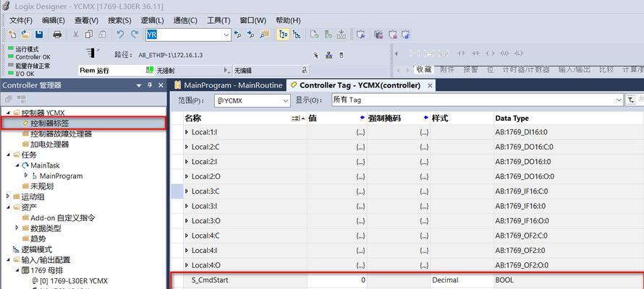
Task: Click the controller key-switch graphic icon
Action: [92, 53]
